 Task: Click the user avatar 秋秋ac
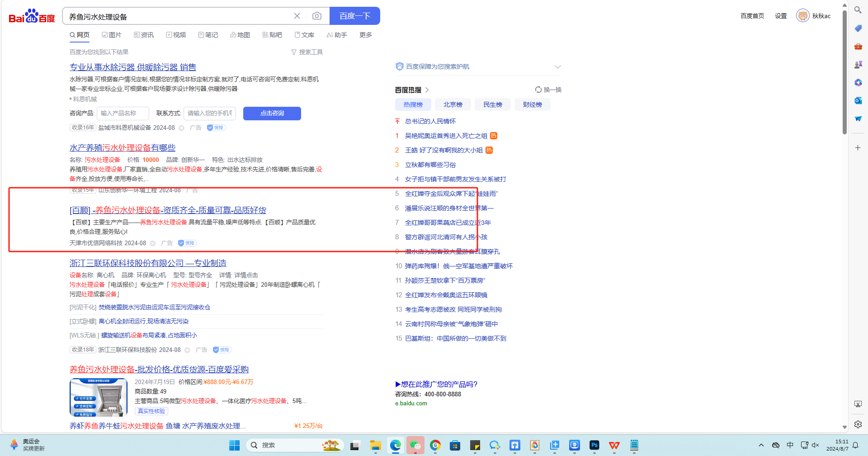[802, 16]
